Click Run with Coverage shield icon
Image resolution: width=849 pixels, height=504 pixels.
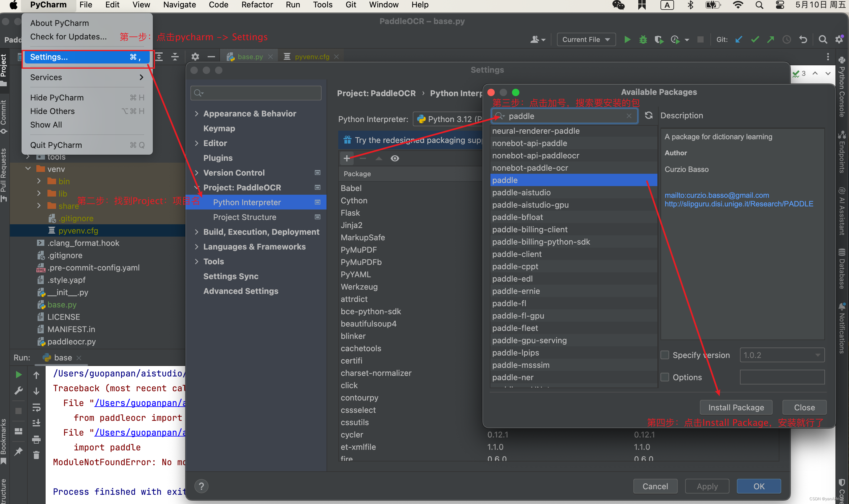tap(659, 39)
